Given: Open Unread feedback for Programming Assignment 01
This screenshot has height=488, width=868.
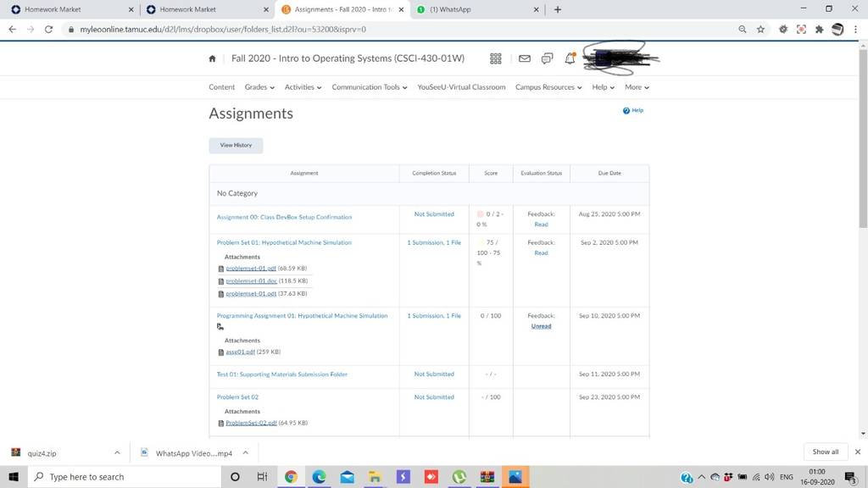Looking at the screenshot, I should point(541,326).
